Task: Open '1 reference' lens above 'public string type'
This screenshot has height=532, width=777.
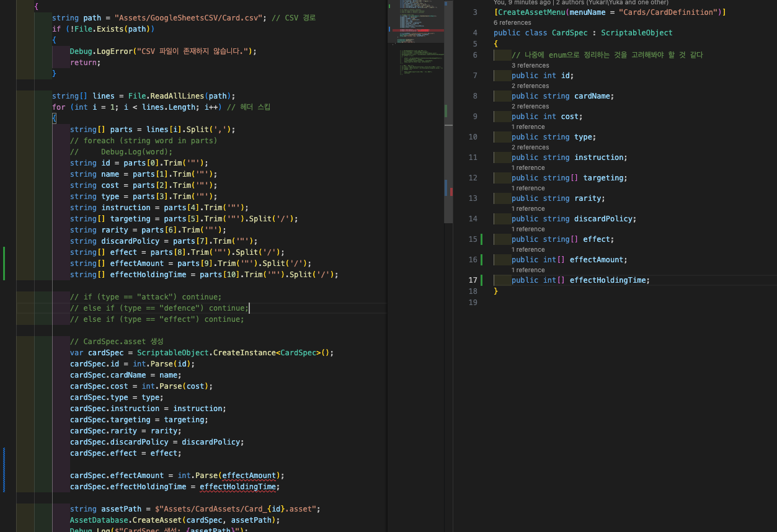Action: pyautogui.click(x=528, y=126)
